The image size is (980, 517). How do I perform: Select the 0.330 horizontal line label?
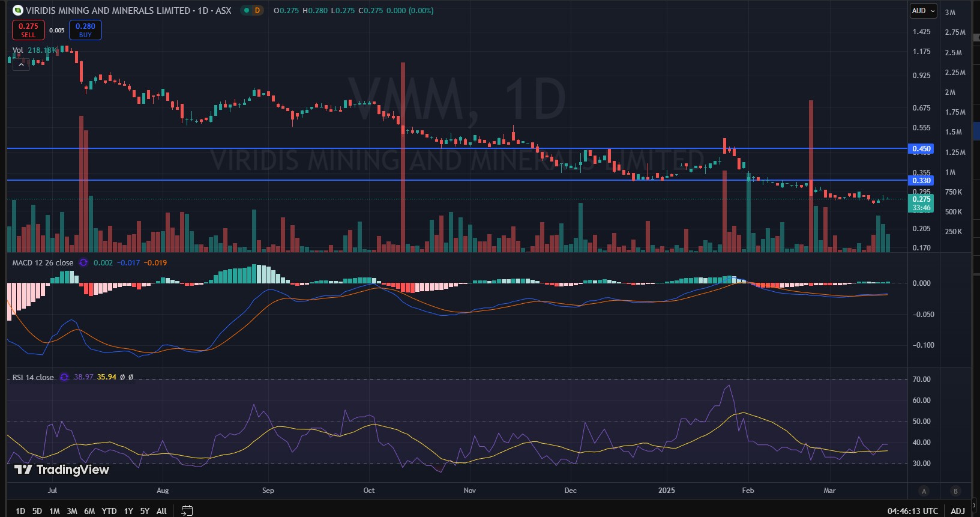(921, 181)
